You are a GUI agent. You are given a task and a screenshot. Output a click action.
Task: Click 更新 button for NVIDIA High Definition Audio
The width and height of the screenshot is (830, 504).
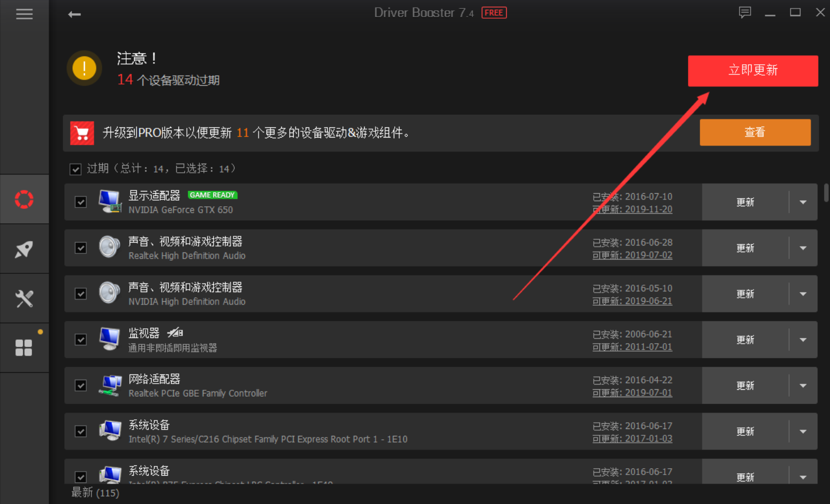(745, 294)
